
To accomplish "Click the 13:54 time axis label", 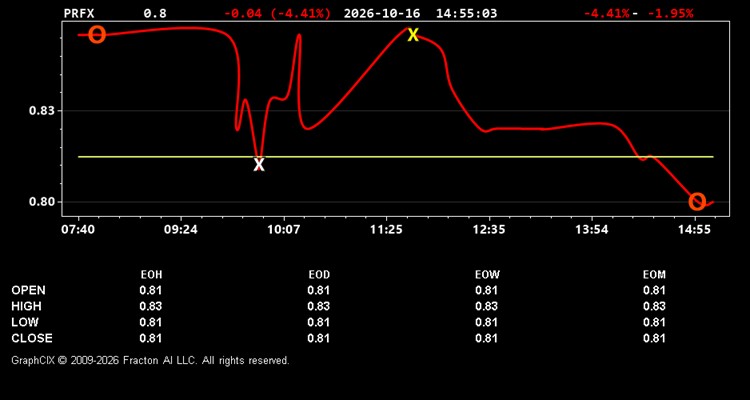I will [x=592, y=229].
